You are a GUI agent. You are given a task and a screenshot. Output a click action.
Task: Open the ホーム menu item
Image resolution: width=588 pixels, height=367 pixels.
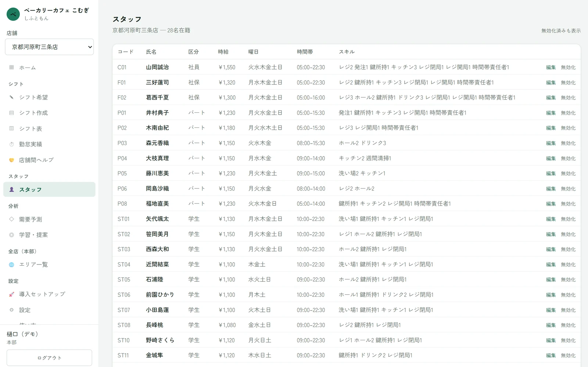coord(49,68)
